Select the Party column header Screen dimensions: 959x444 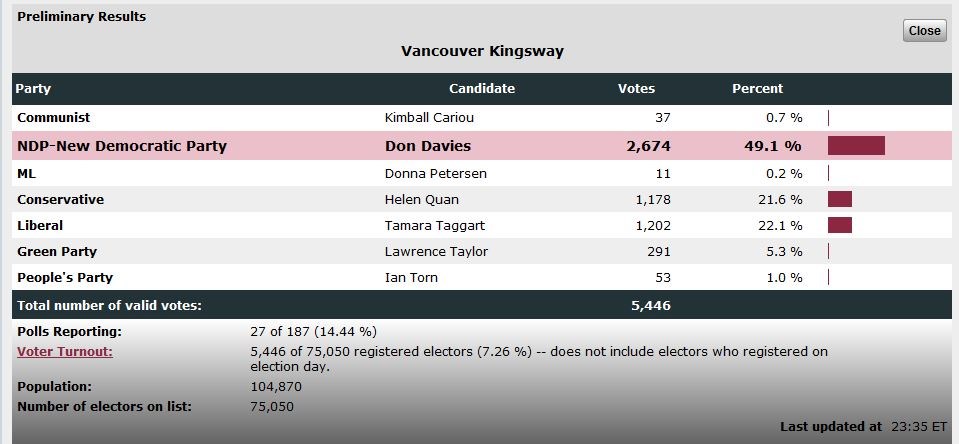coord(33,89)
